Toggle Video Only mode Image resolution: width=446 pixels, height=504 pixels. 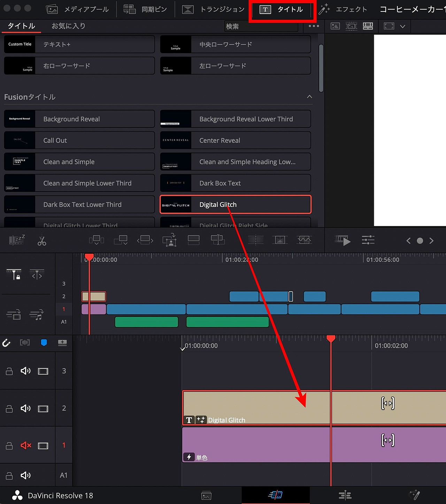(x=14, y=315)
